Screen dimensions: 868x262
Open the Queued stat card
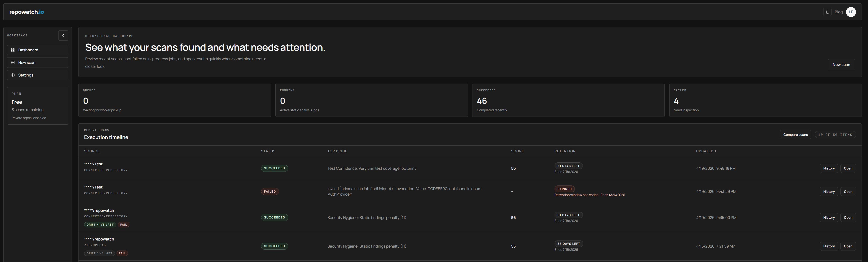175,100
